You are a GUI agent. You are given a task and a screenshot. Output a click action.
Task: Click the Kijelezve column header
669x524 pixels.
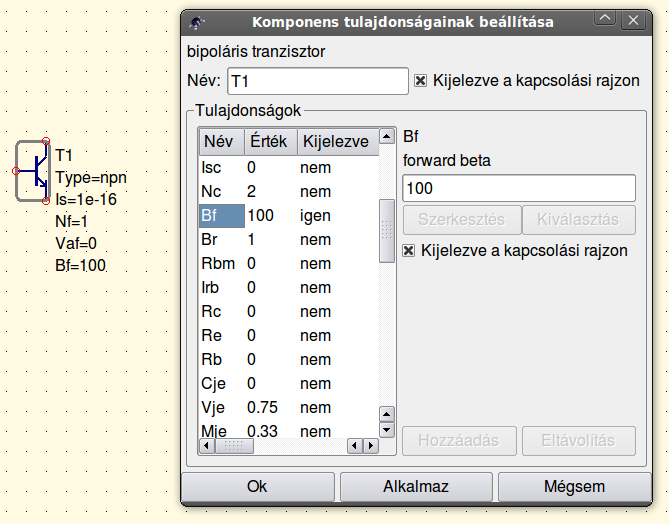click(335, 142)
